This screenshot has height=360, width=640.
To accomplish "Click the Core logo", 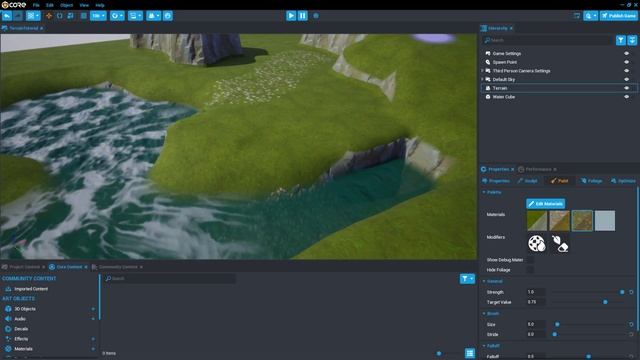I will point(13,5).
